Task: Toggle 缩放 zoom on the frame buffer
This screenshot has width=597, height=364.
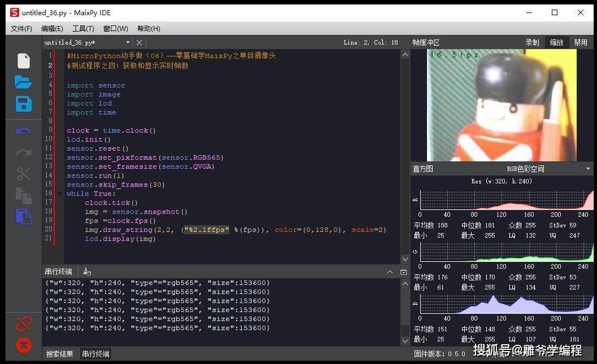Action: (556, 42)
